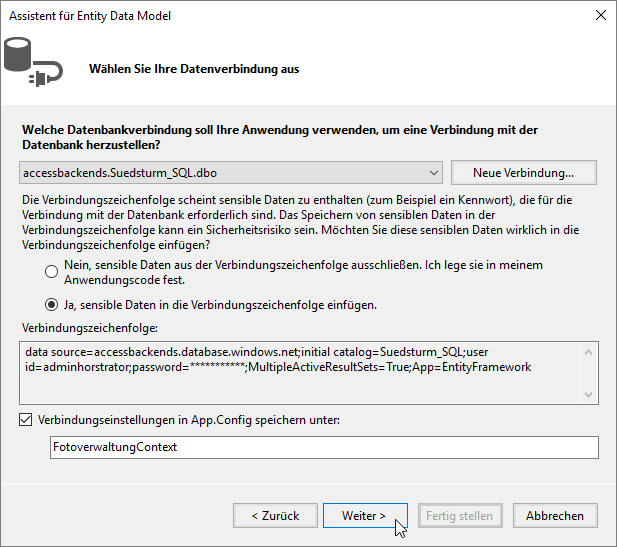Click the sensitive data warning paragraph
The width and height of the screenshot is (617, 547).
(x=300, y=222)
